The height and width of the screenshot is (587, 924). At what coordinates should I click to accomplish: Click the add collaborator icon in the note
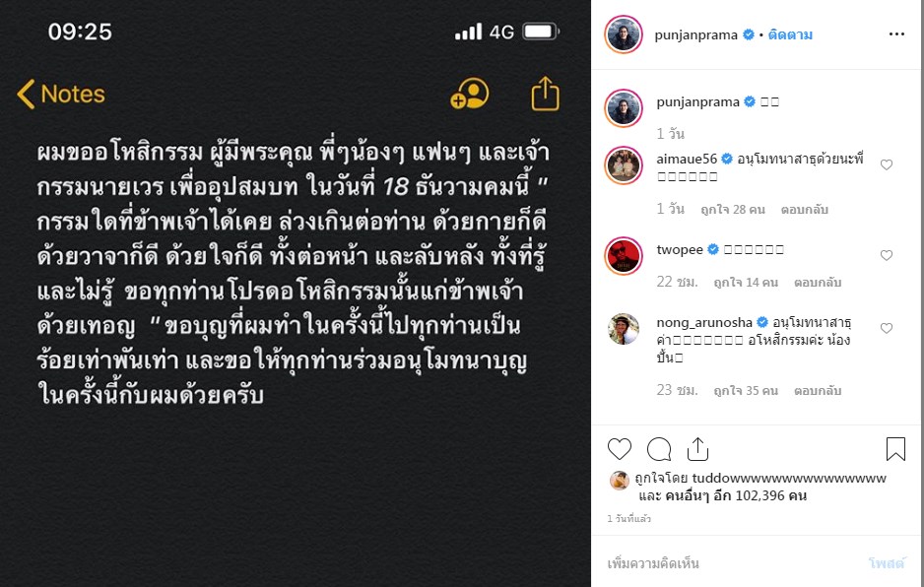click(x=470, y=95)
